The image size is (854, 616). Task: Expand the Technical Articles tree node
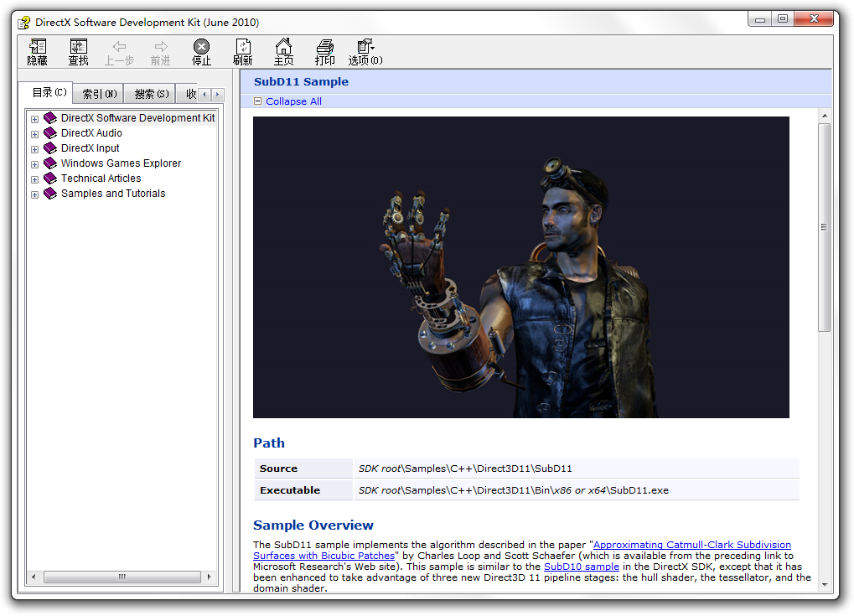pyautogui.click(x=35, y=179)
